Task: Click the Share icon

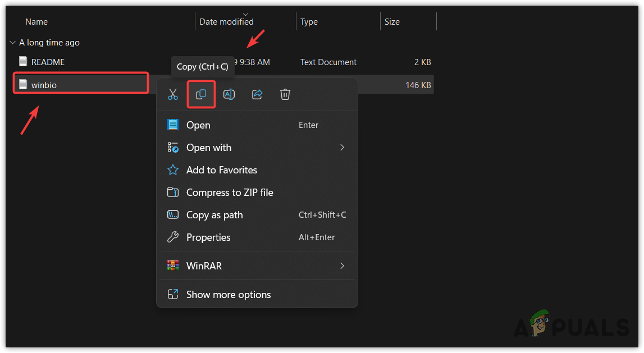Action: 257,94
